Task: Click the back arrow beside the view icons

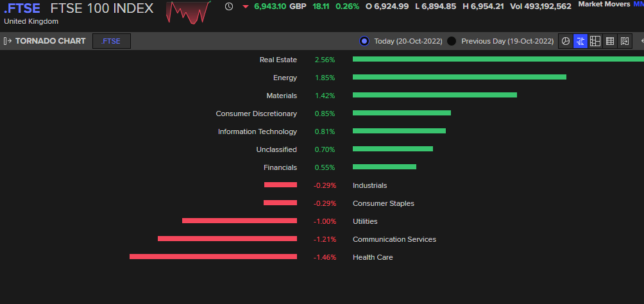Action: 641,41
